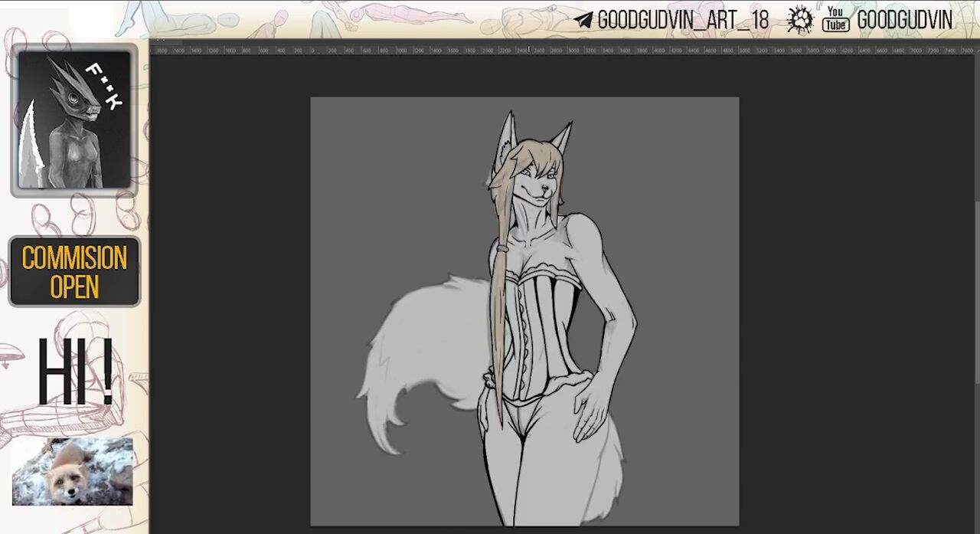Open the GOODGUDVIN_ART_18 Telegram handle
The height and width of the screenshot is (534, 980).
(x=682, y=21)
